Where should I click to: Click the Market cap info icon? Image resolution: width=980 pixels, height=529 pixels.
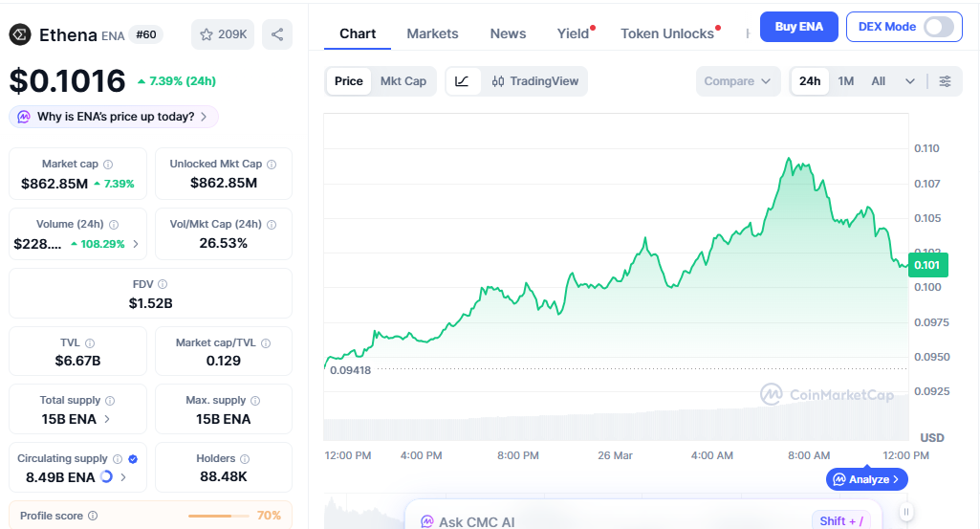pyautogui.click(x=108, y=165)
